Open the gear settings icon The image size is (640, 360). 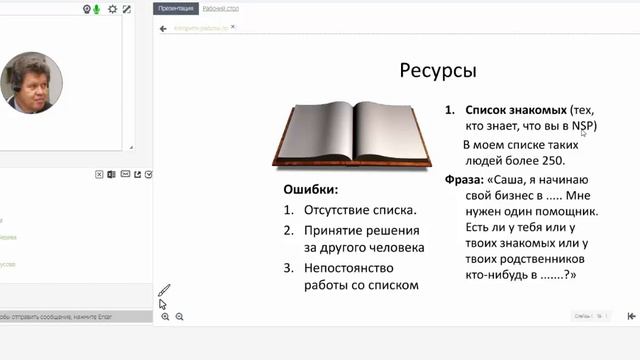(x=112, y=9)
